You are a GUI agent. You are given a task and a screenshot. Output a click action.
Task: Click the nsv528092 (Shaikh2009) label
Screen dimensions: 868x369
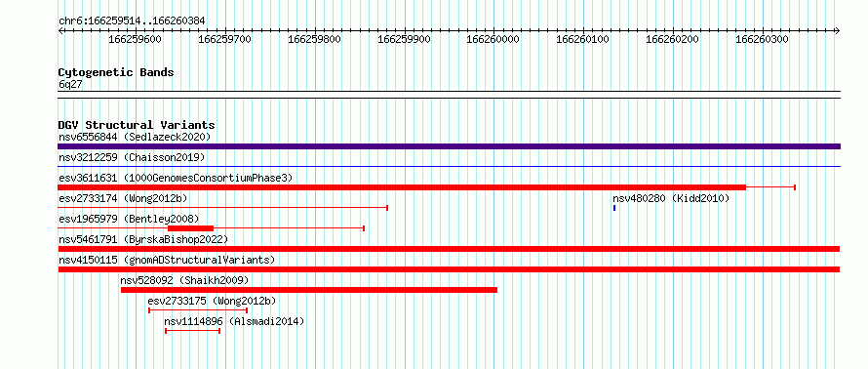coord(185,280)
